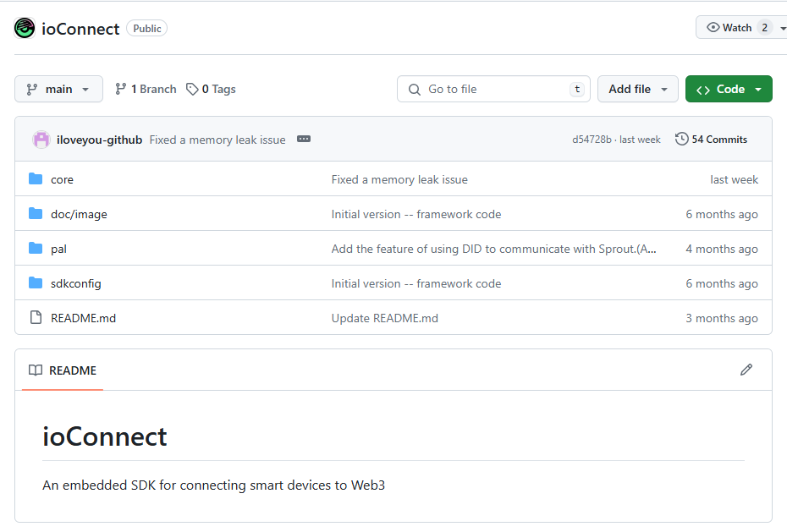Click the Watch counter badge showing 2
Image resolution: width=787 pixels, height=532 pixels.
tap(764, 28)
